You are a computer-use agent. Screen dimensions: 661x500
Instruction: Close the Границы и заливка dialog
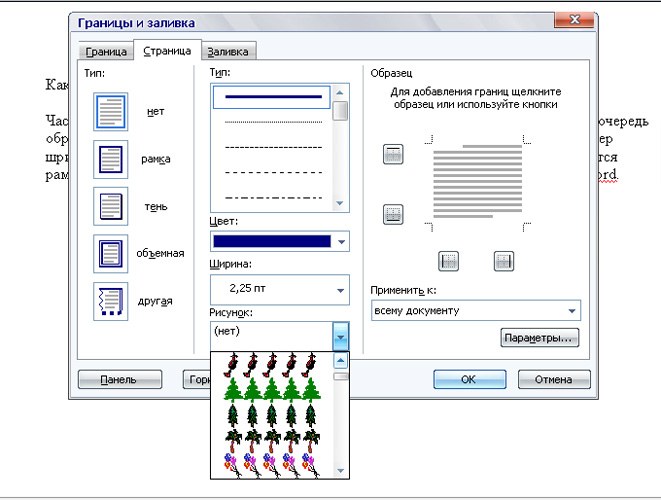[574, 19]
